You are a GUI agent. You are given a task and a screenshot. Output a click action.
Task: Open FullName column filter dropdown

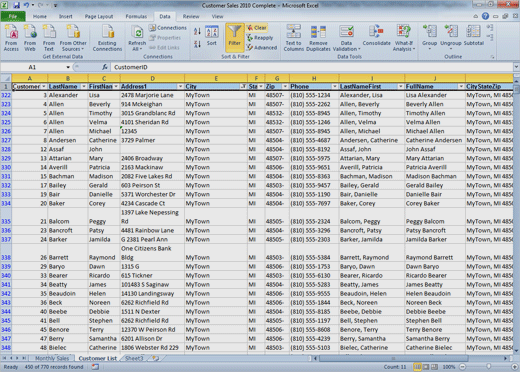pos(461,87)
